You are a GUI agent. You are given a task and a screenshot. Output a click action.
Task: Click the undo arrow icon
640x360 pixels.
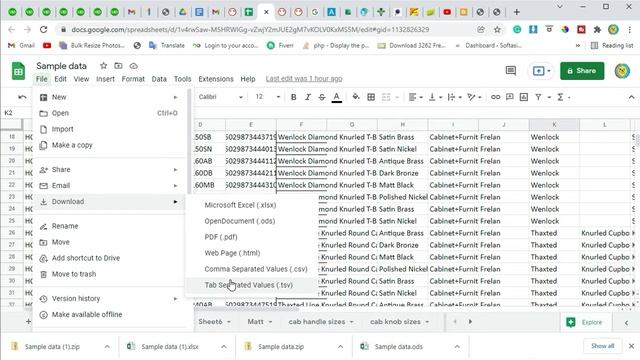click(x=22, y=97)
